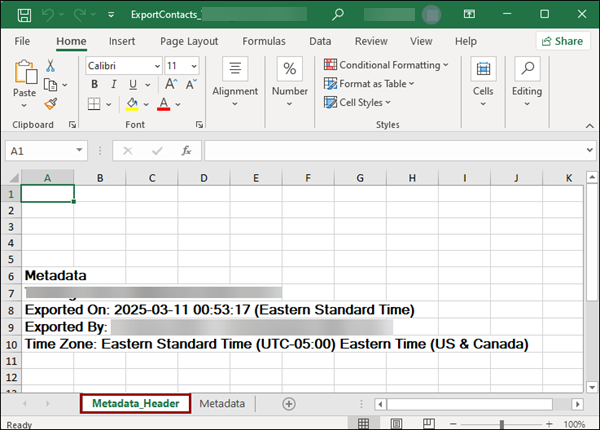Select the Format Painter brush

(x=50, y=104)
